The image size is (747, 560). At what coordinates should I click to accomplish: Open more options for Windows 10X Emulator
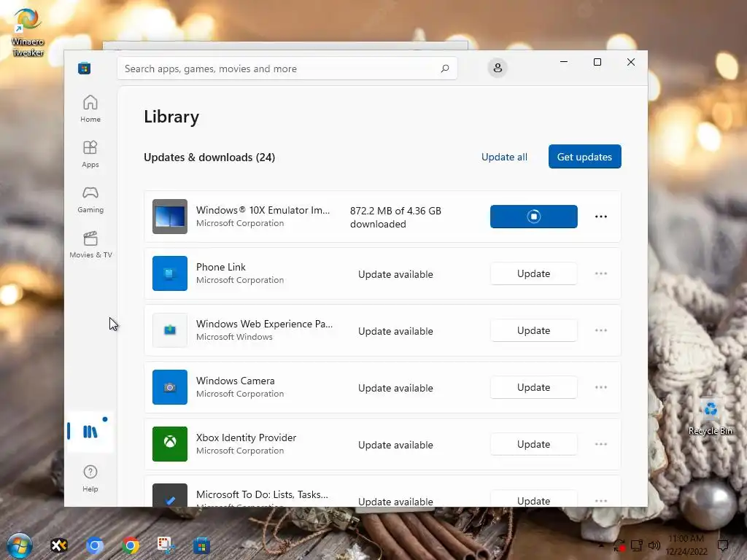601,217
